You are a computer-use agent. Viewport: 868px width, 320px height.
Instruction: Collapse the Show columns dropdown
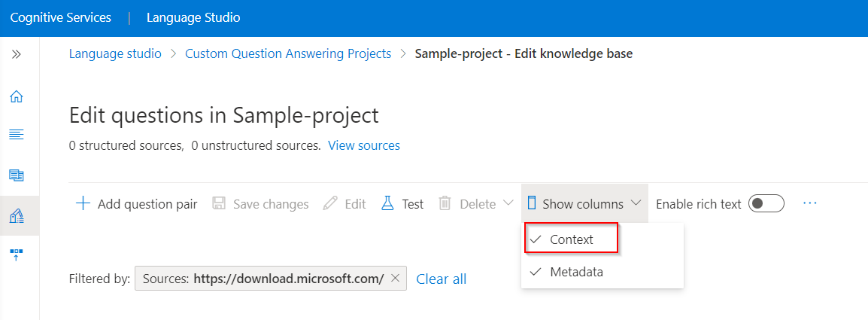click(584, 203)
